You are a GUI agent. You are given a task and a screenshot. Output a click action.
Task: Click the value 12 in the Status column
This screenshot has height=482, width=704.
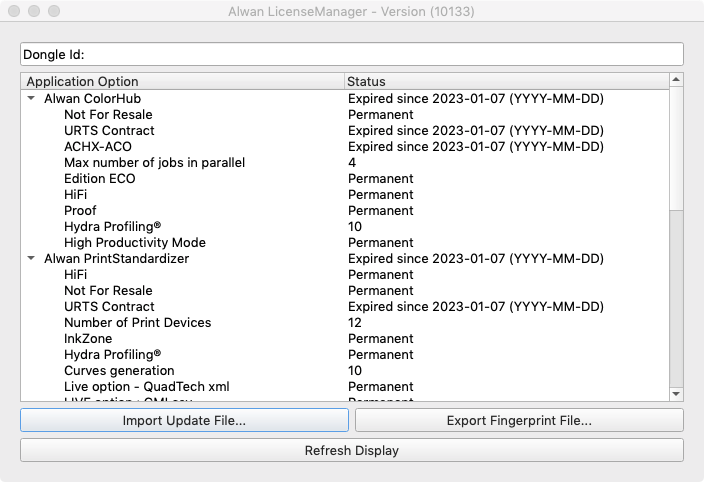coord(355,323)
